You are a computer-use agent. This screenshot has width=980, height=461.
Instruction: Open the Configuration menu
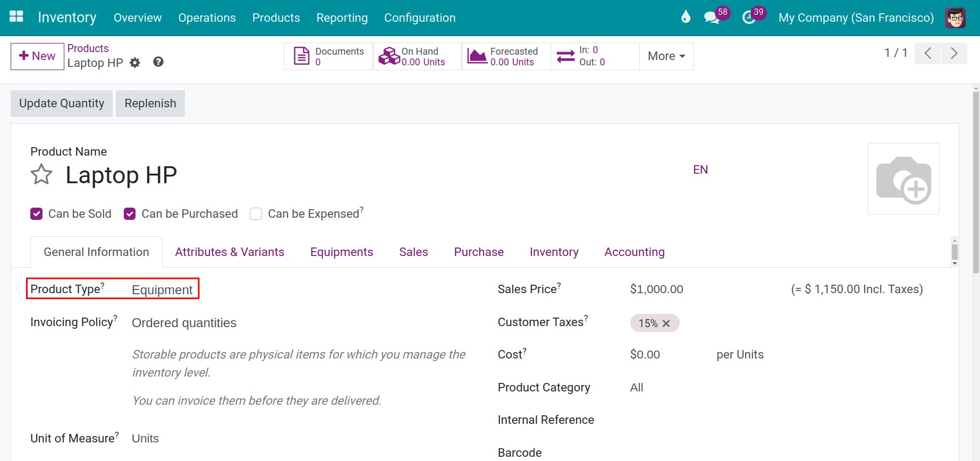[420, 18]
